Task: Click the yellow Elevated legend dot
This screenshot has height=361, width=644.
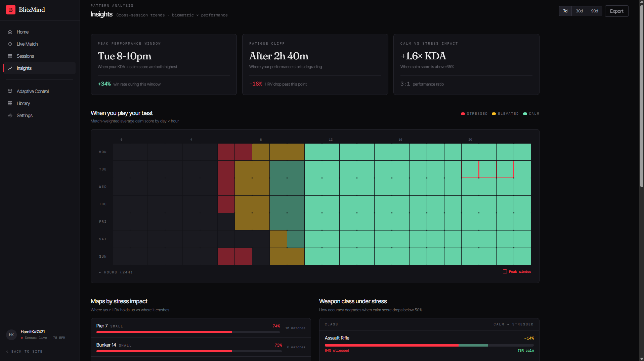Action: (494, 114)
